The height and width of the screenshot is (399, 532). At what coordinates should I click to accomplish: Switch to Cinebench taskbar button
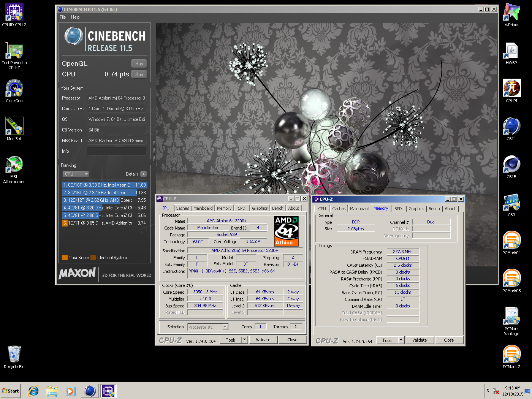[x=90, y=391]
